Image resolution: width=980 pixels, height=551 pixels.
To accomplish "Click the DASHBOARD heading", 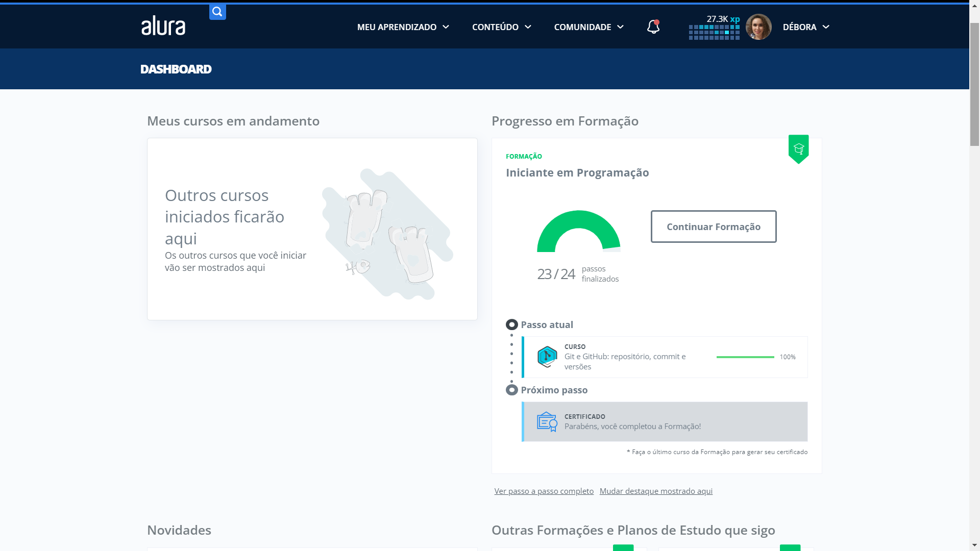I will click(x=176, y=69).
